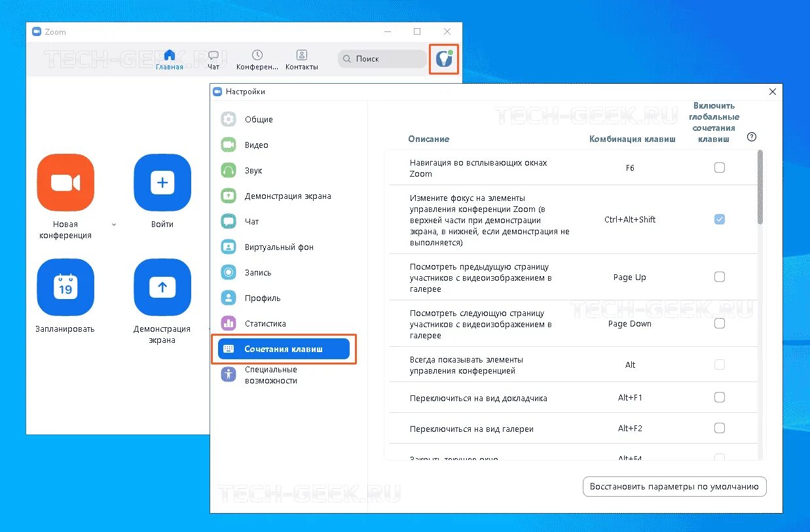
Task: Click the Zoom logo in main window title
Action: point(37,31)
